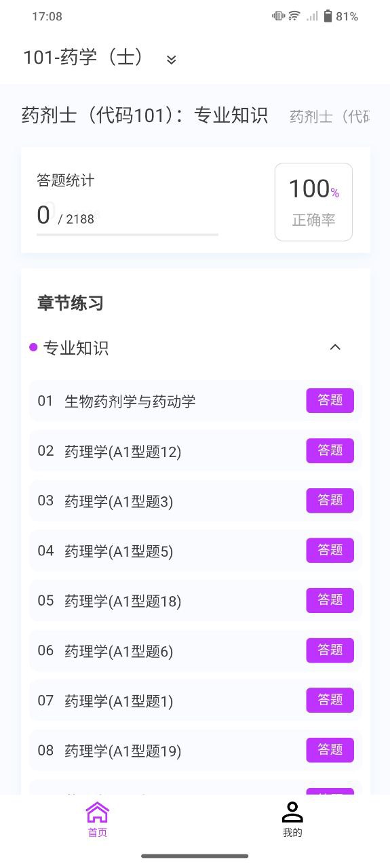
Task: Start 答题 for 药理学(A1型题12)
Action: coord(330,451)
